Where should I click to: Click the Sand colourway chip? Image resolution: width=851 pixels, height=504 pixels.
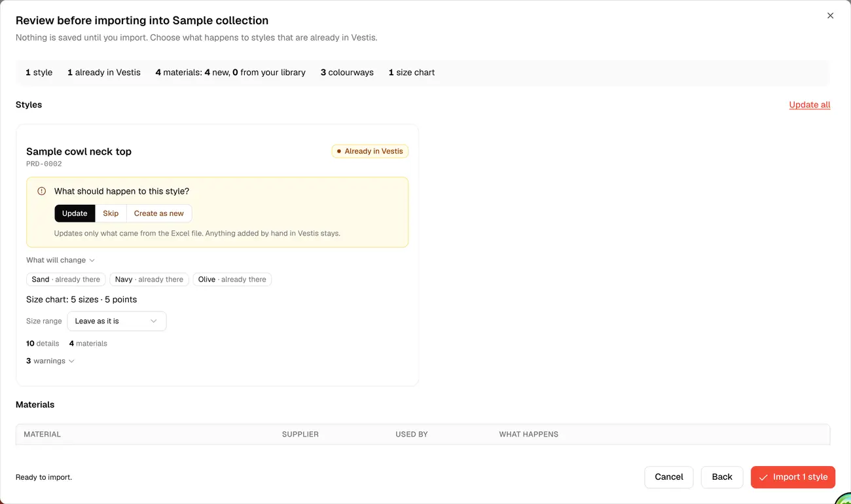[x=66, y=279]
